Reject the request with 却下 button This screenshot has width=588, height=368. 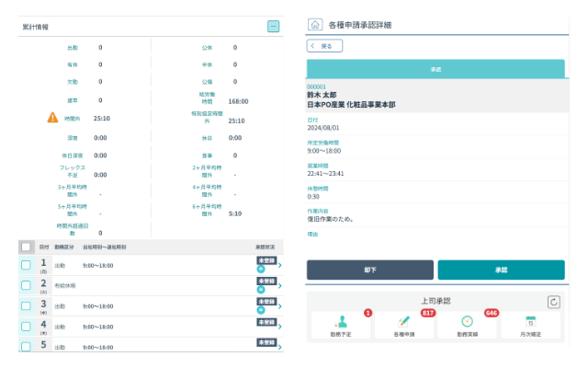click(x=369, y=270)
